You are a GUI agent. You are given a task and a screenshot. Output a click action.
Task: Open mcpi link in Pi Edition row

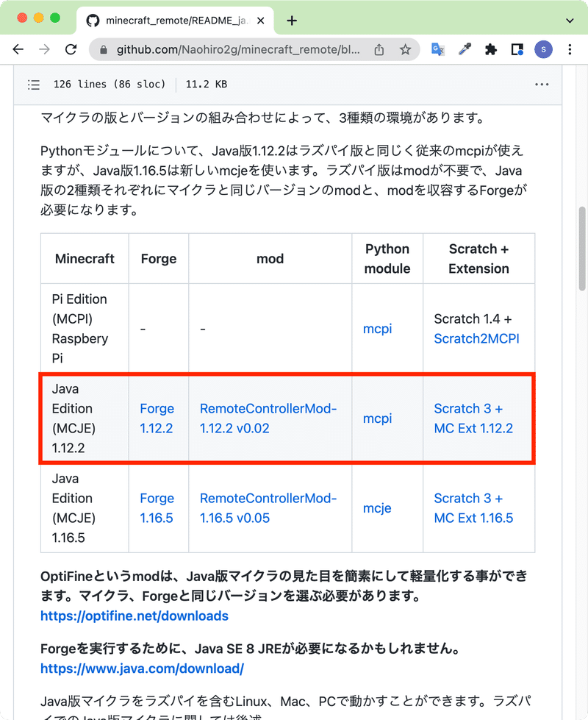tap(377, 329)
